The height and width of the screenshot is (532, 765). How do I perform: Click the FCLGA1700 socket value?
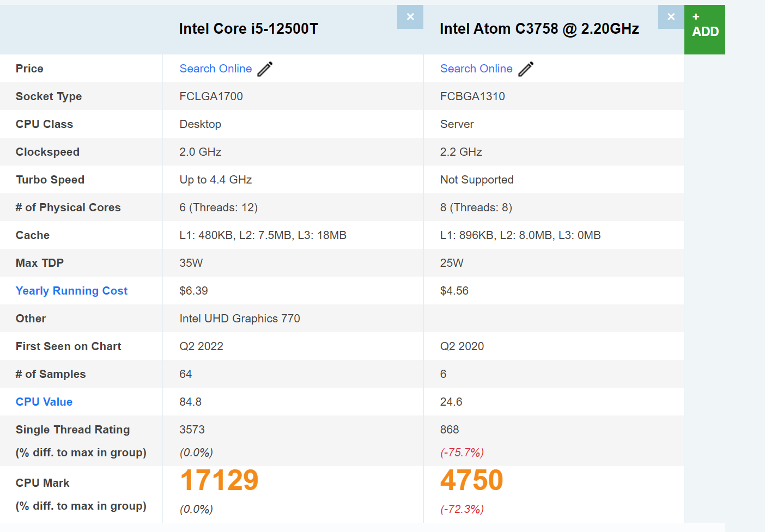(211, 96)
